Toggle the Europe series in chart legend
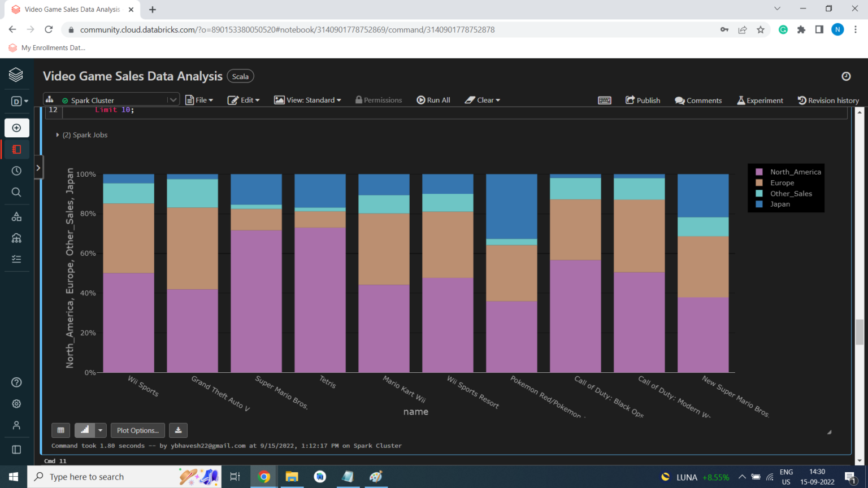Image resolution: width=868 pixels, height=488 pixels. pyautogui.click(x=782, y=183)
